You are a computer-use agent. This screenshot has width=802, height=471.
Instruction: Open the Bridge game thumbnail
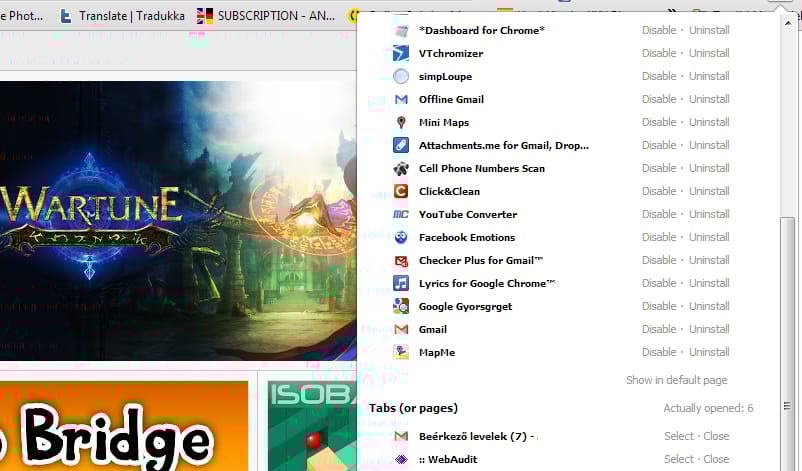pyautogui.click(x=124, y=426)
